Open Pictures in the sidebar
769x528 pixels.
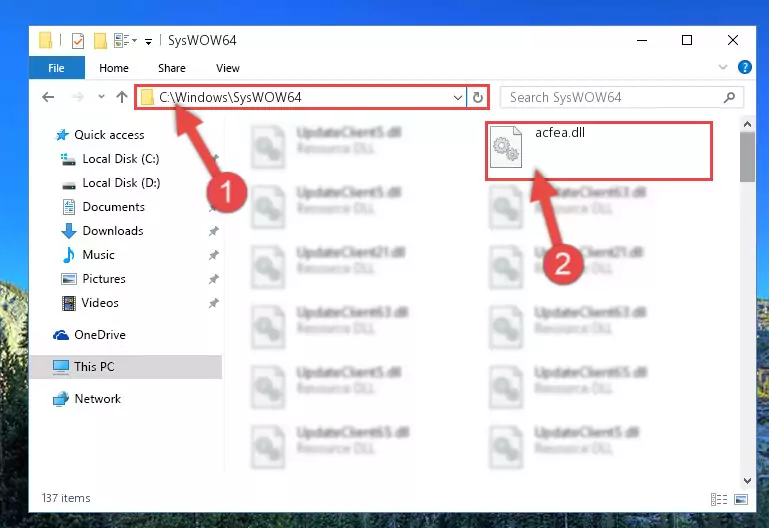(x=103, y=279)
